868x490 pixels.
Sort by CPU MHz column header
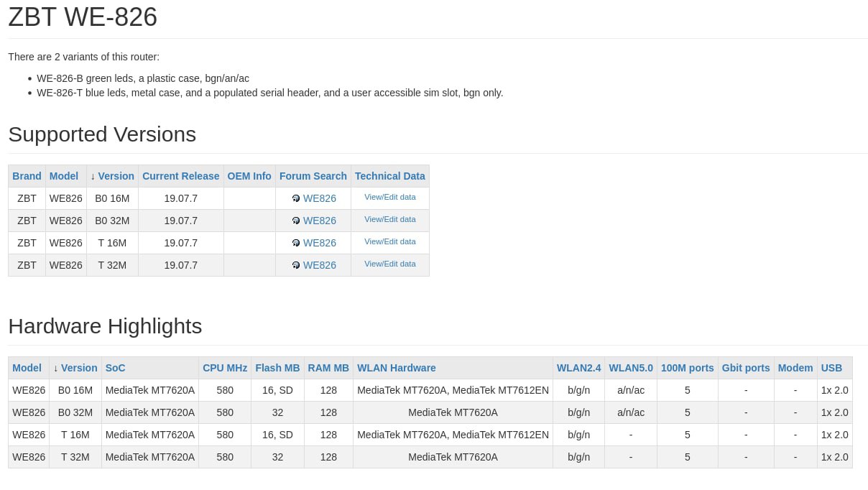[x=225, y=368]
